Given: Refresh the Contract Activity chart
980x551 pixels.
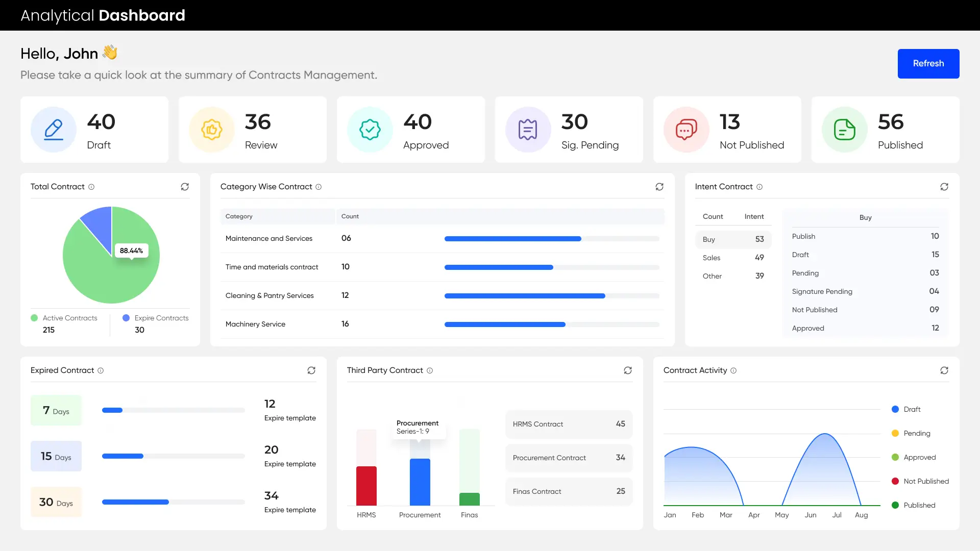Looking at the screenshot, I should tap(944, 370).
